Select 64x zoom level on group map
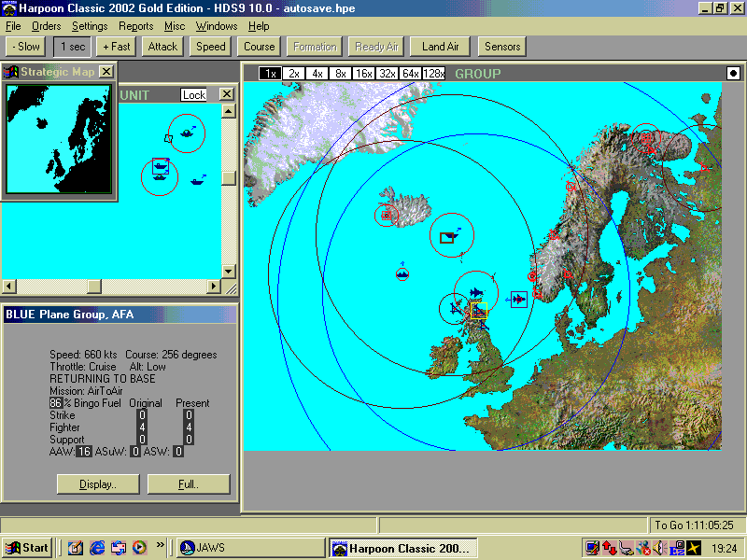Screen dimensions: 747x560 point(410,74)
